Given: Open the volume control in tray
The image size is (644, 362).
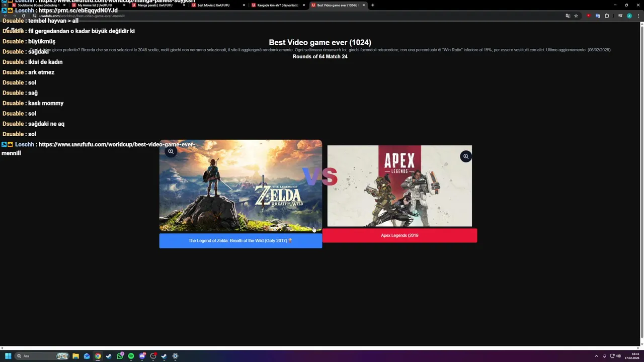Looking at the screenshot, I should coord(618,356).
